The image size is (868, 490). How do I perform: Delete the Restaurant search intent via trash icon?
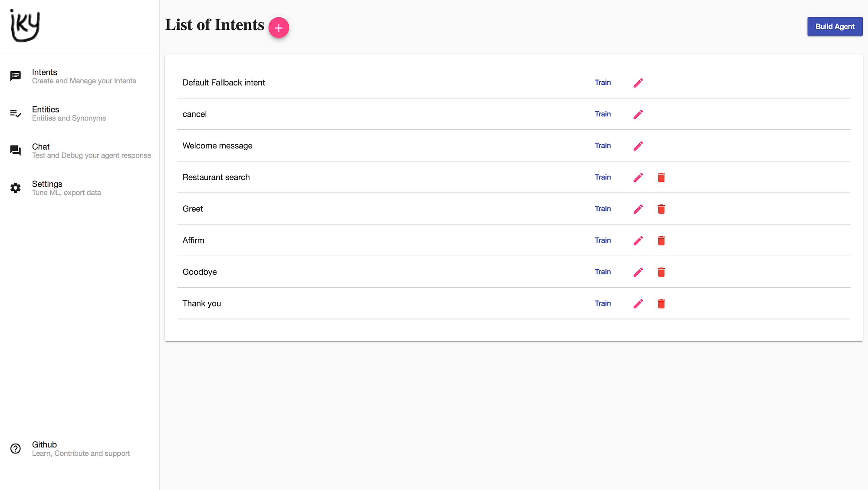click(x=661, y=178)
